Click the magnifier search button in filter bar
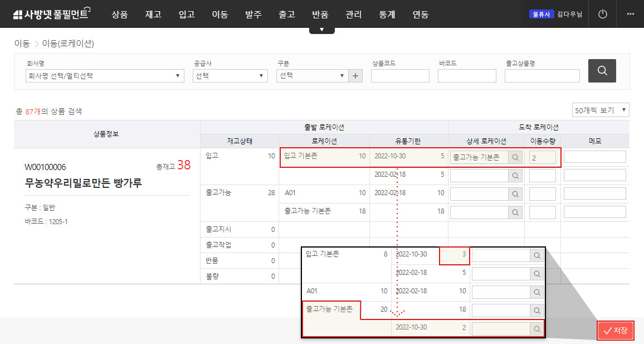 coord(602,71)
